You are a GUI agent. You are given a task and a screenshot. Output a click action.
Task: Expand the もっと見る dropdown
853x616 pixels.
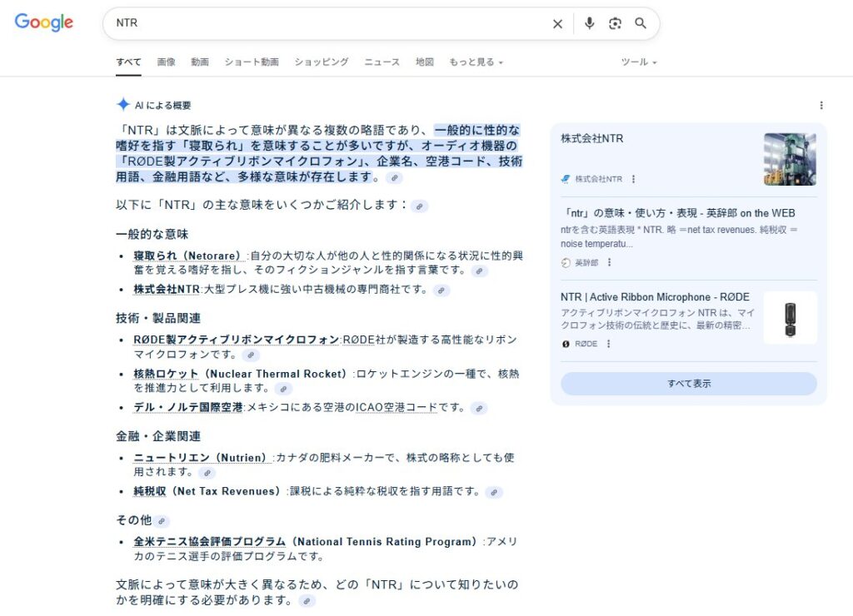[x=476, y=62]
